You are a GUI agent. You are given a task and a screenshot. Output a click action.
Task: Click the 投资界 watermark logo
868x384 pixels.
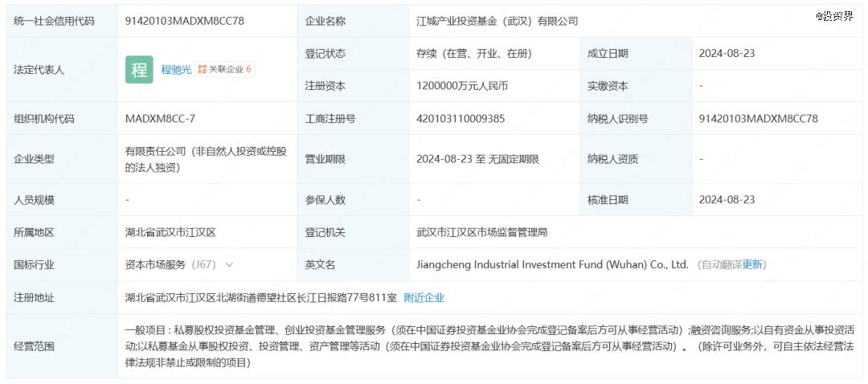tap(834, 16)
